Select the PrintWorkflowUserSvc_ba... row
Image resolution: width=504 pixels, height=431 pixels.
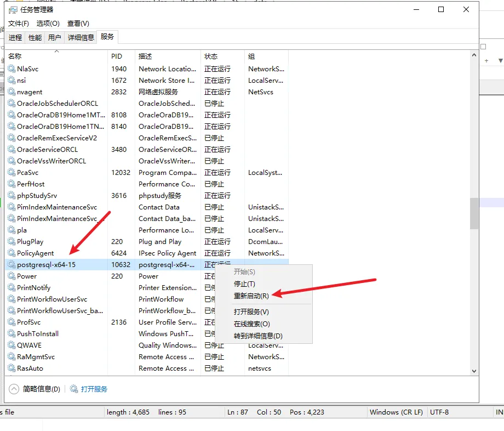[147, 311]
